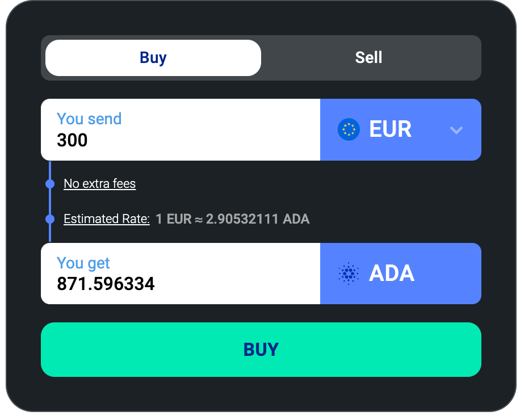Image resolution: width=520 pixels, height=420 pixels.
Task: Click the 300 amount in You send
Action: point(73,140)
